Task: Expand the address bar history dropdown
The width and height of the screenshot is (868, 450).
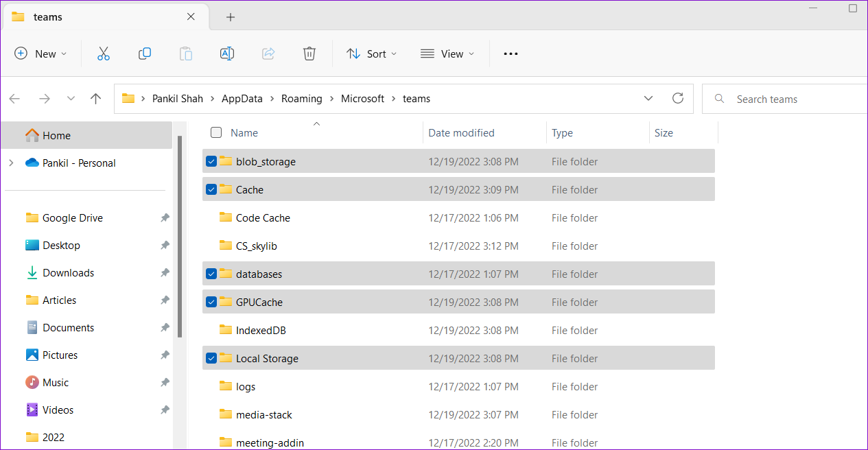Action: [648, 99]
